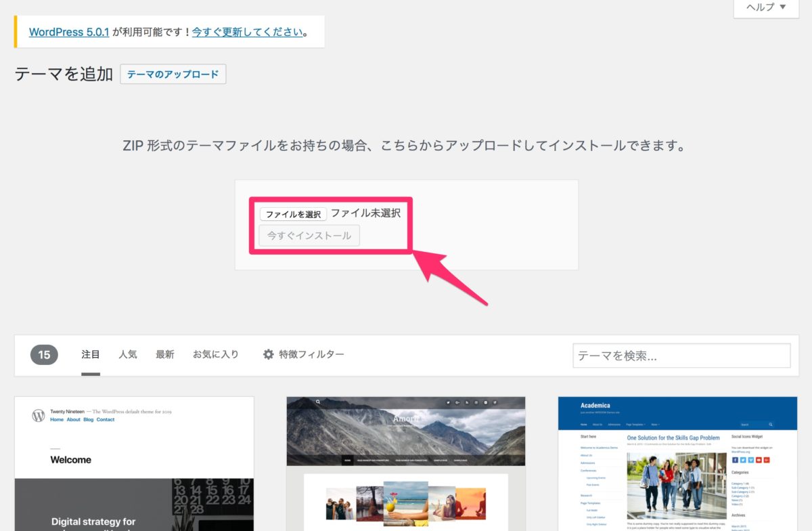Click the テーマのアップロード button

pos(173,75)
